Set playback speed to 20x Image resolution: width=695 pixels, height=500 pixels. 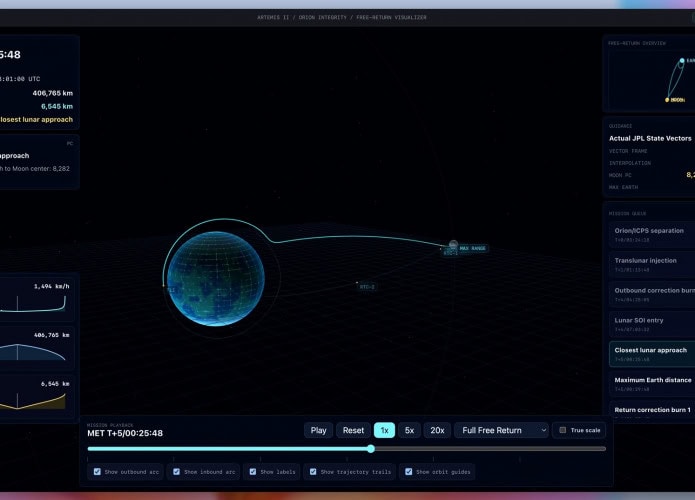(x=436, y=430)
